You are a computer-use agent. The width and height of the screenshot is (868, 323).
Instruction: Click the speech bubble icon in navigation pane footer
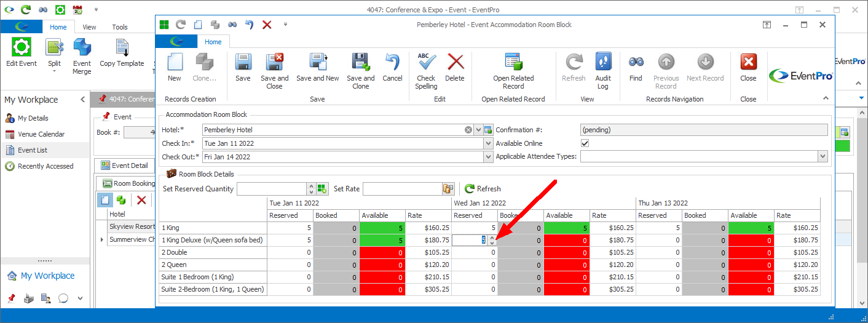pos(63,298)
